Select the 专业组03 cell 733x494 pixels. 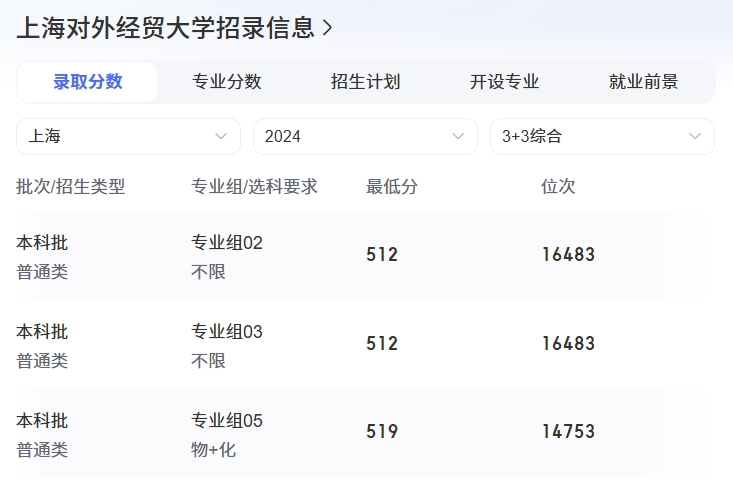(227, 332)
